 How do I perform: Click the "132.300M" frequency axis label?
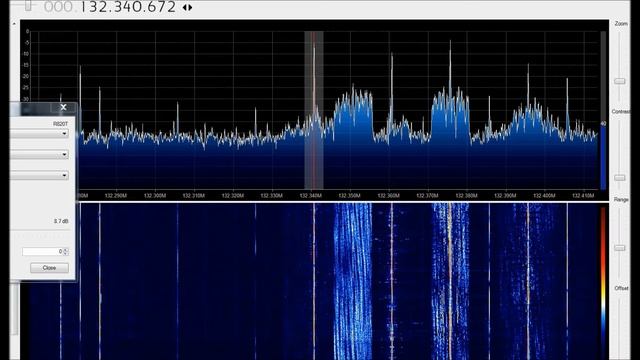coord(155,196)
